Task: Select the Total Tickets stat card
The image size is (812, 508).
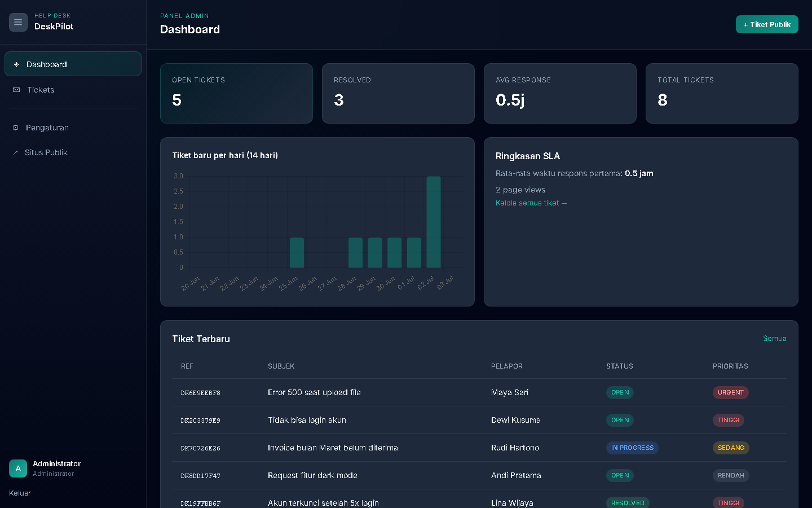Action: click(722, 93)
